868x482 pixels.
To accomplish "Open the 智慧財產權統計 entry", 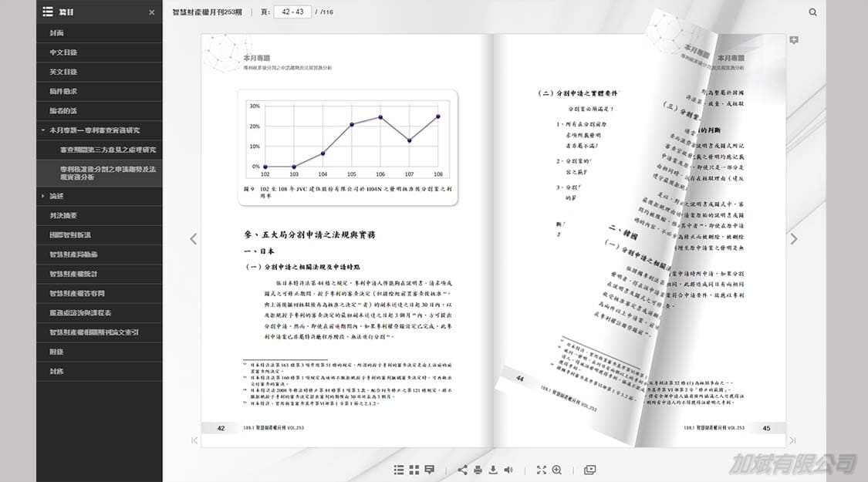I will tap(100, 274).
